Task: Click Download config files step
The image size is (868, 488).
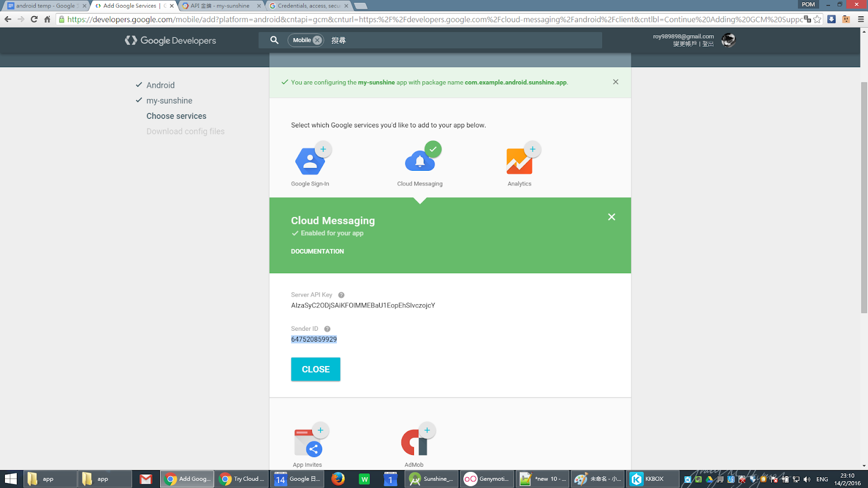Action: [x=186, y=131]
